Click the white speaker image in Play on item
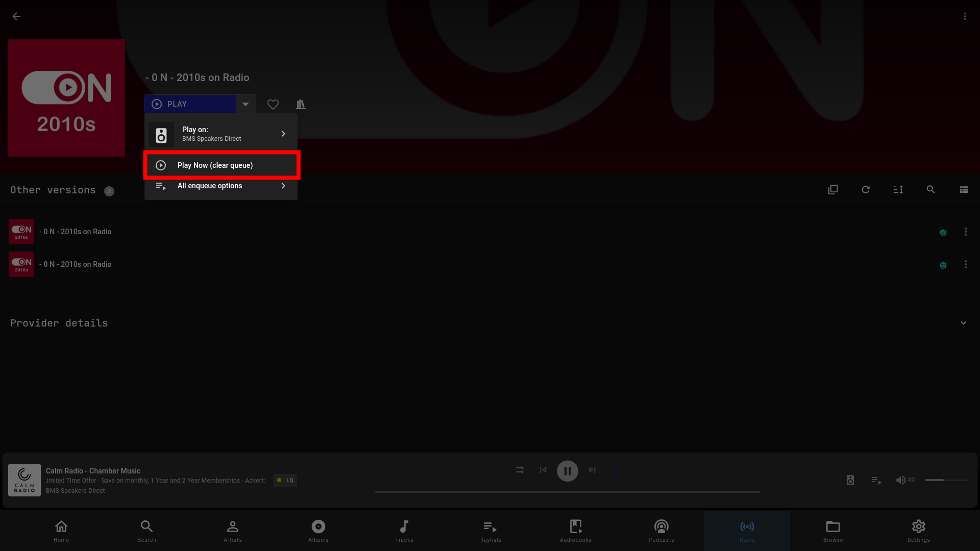Image resolution: width=980 pixels, height=551 pixels. (161, 135)
